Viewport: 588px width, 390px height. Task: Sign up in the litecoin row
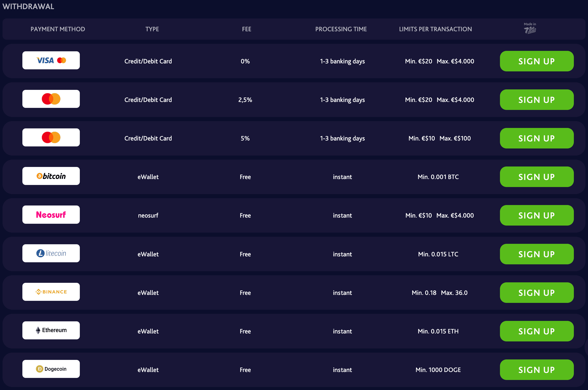[x=537, y=254]
